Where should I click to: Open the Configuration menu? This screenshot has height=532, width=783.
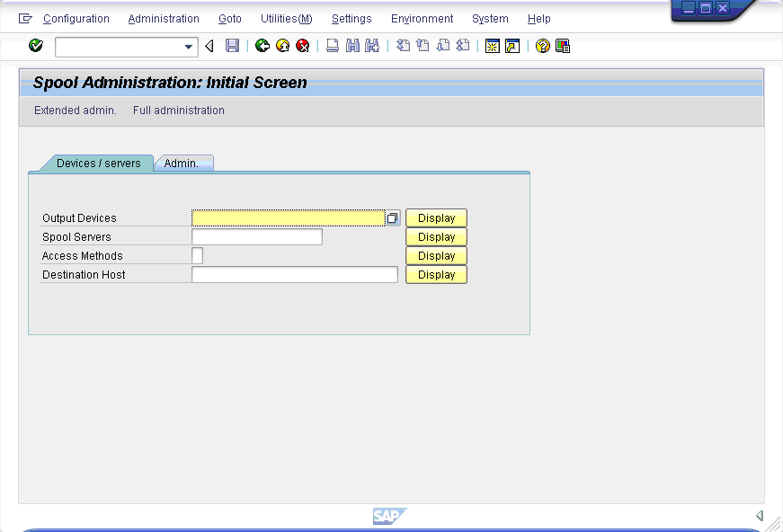(x=76, y=19)
